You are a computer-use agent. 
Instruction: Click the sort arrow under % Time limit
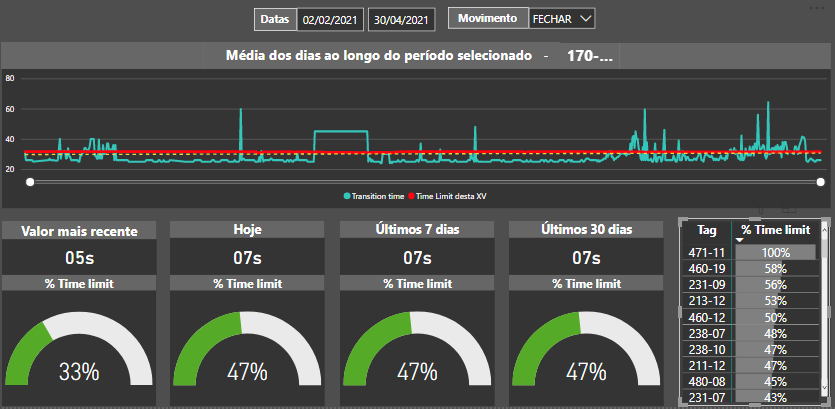[741, 241]
